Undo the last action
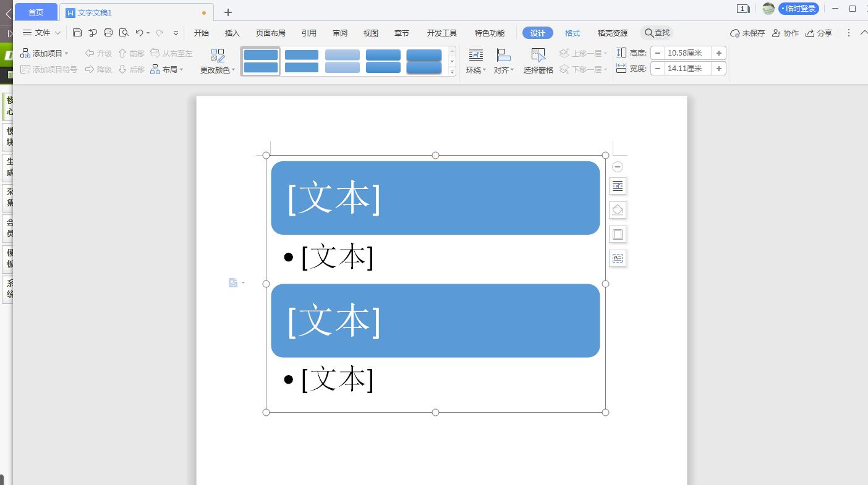Viewport: 868px width, 485px height. tap(139, 33)
